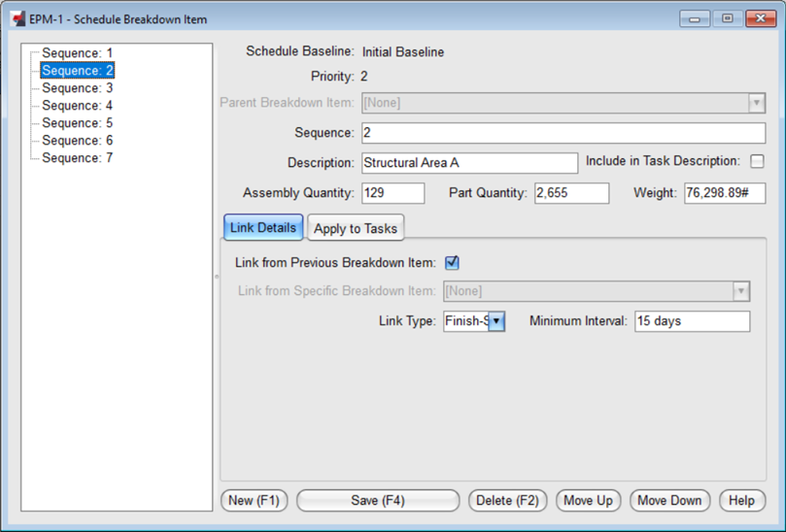The height and width of the screenshot is (532, 786).
Task: Click the Move Up button
Action: [x=588, y=500]
